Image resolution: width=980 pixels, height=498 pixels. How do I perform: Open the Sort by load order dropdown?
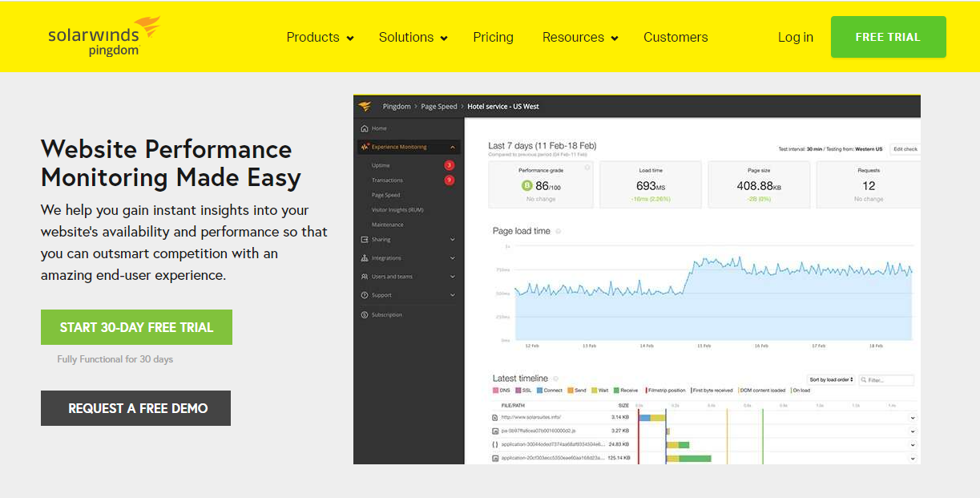point(832,379)
